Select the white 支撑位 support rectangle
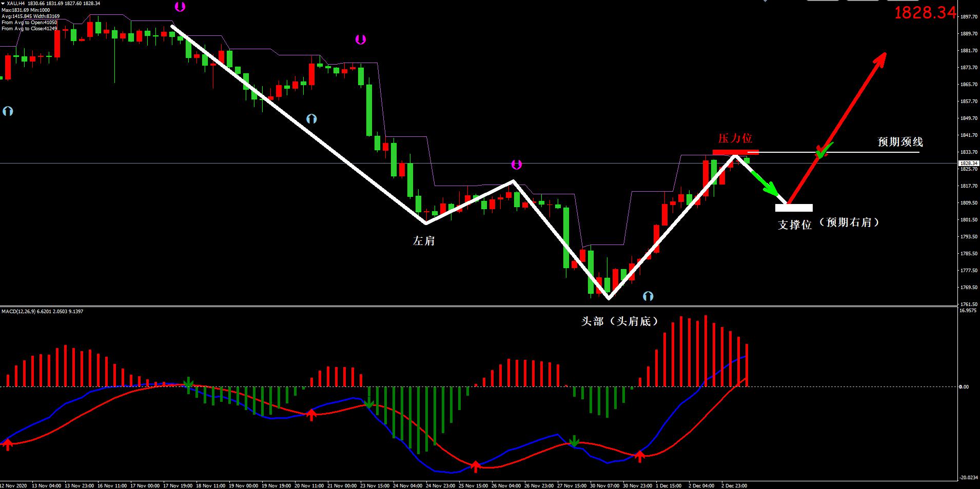 [x=794, y=208]
